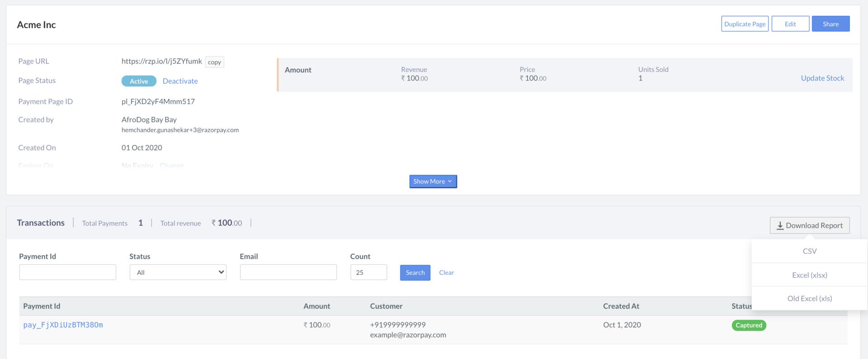Viewport: 868px width, 359px height.
Task: Click the Transactions section heading
Action: tap(41, 223)
